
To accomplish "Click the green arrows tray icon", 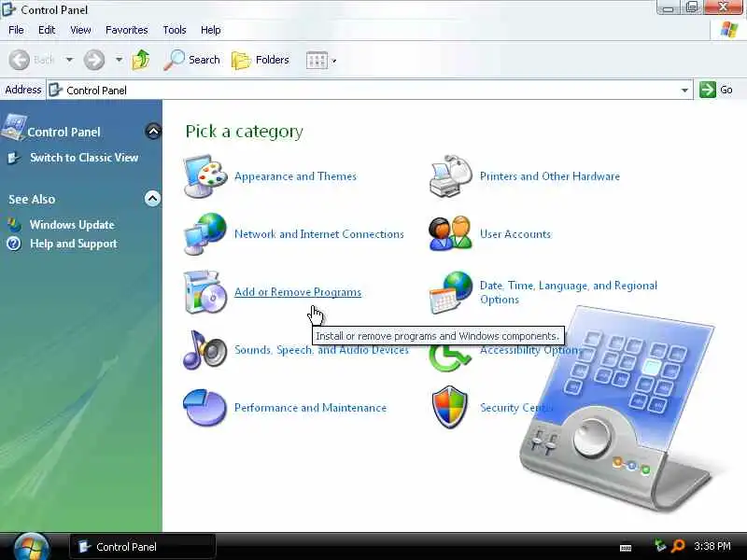I will 660,545.
